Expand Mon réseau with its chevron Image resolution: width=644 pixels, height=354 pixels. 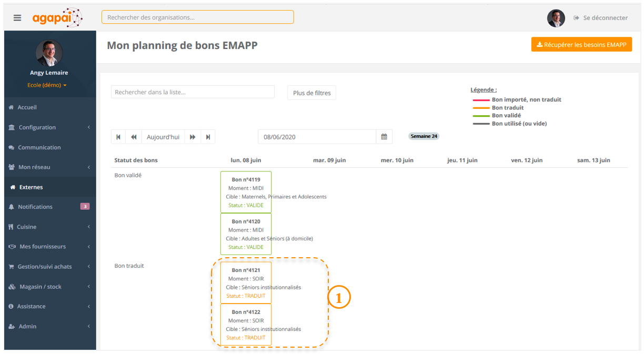pos(89,167)
